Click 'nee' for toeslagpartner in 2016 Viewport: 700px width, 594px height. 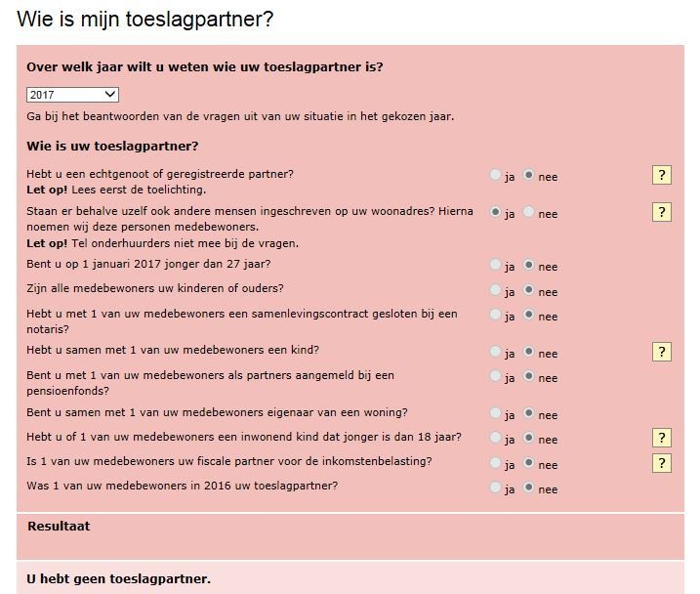(x=529, y=488)
